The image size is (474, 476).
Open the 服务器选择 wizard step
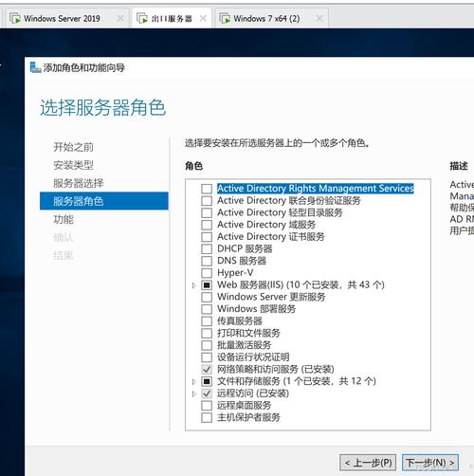79,183
